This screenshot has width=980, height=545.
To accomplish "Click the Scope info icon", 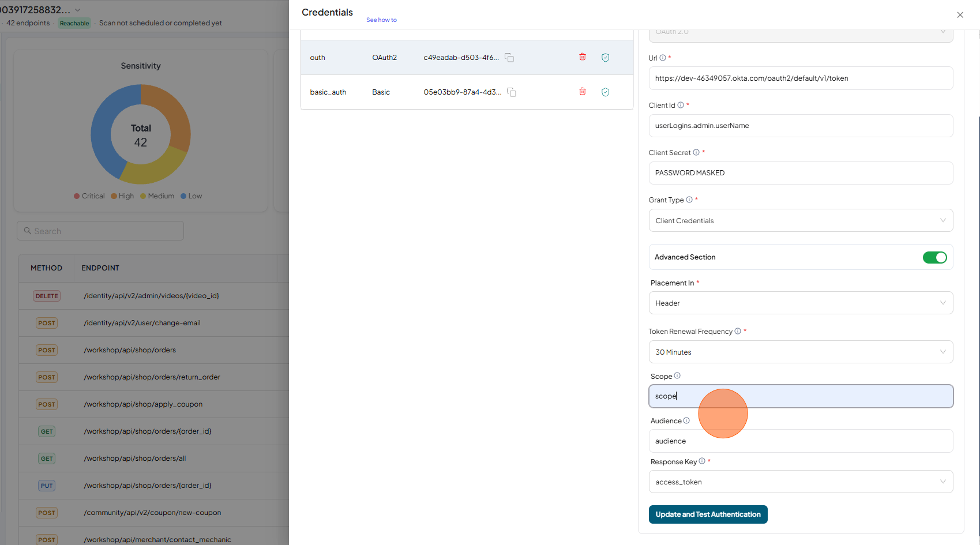I will (x=677, y=375).
